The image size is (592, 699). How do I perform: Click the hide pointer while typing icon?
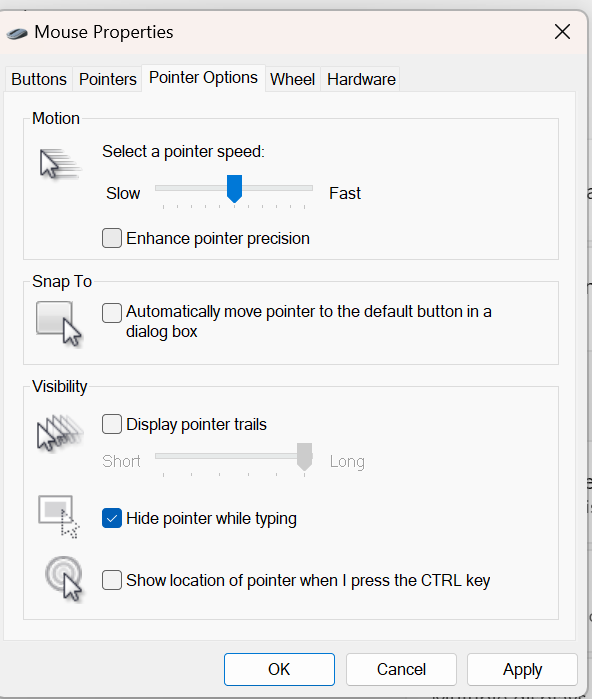pos(59,517)
